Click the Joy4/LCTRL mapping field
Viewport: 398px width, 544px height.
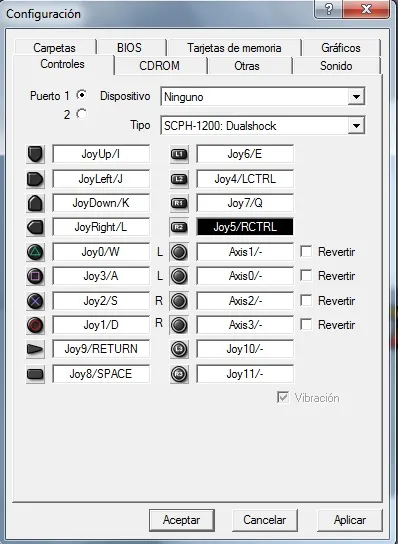coord(245,179)
